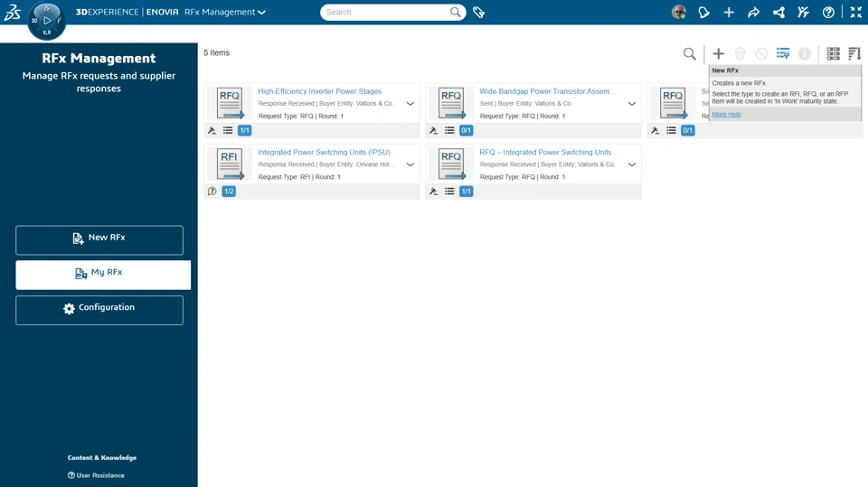This screenshot has width=868, height=487.
Task: Click the RFI thumbnail of the IPSU card
Action: click(x=230, y=164)
